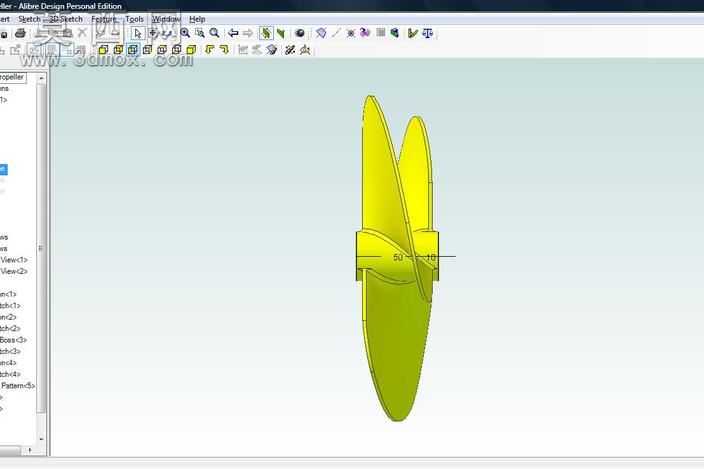Activate the Select arrow cursor tool
Viewport: 704px width, 469px height.
138,33
